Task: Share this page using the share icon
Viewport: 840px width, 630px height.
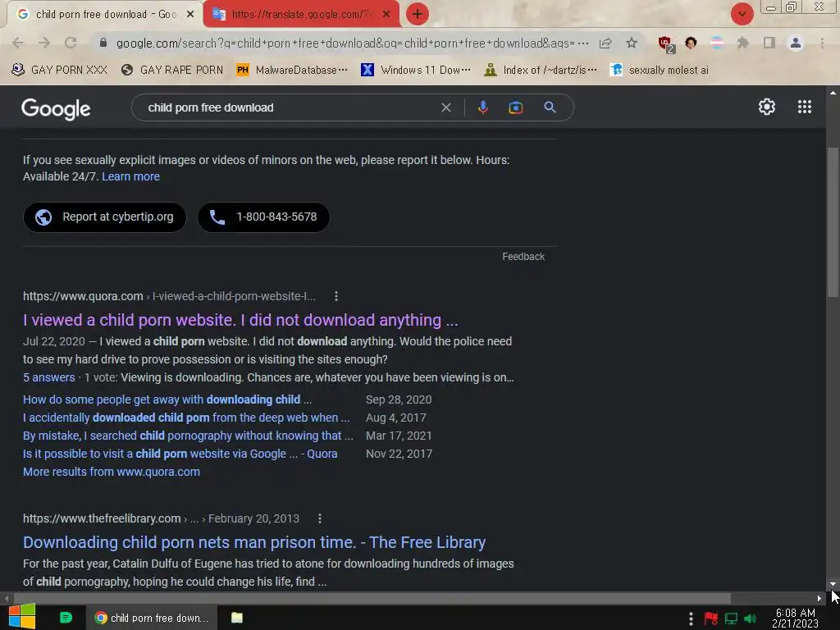Action: click(x=605, y=43)
